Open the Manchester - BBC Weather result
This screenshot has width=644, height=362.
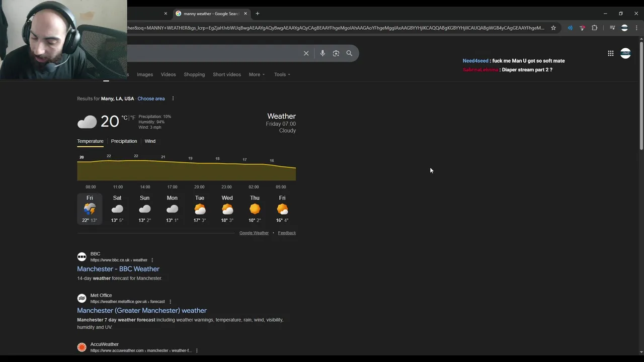[x=118, y=269]
